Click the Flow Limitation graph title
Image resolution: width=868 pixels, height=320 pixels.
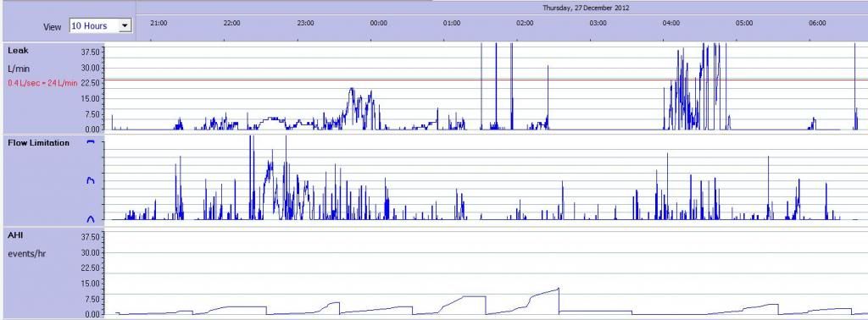[39, 142]
